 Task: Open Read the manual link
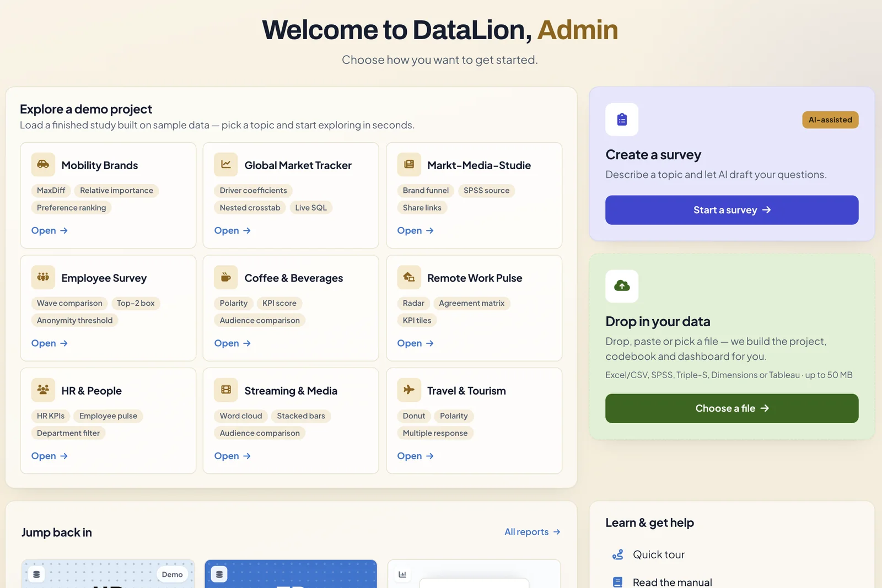point(673,582)
